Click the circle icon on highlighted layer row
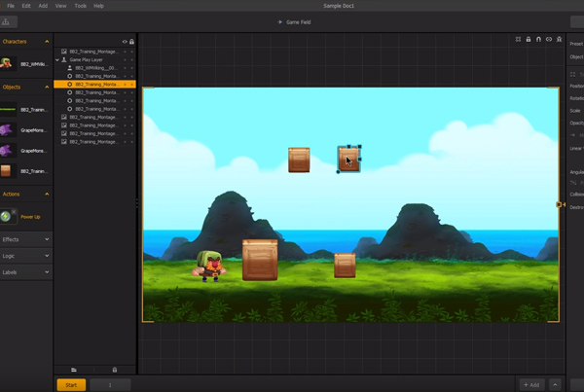Screen dimensions: 584x392 [x=70, y=85]
